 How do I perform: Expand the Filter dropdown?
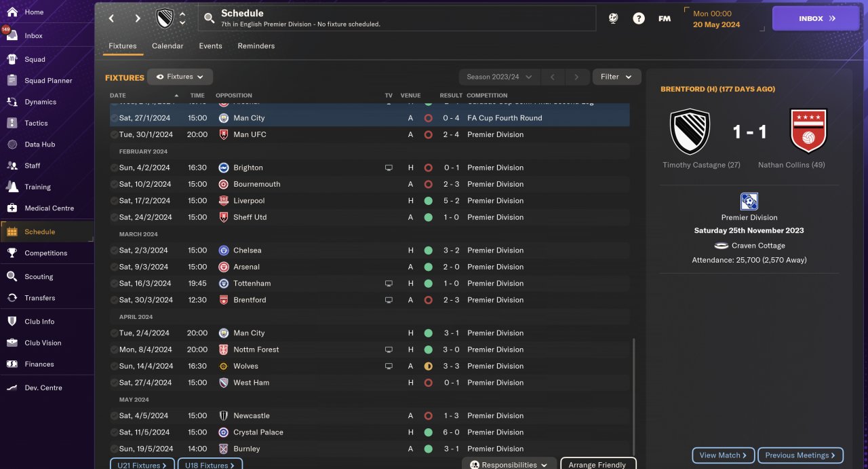pos(616,77)
